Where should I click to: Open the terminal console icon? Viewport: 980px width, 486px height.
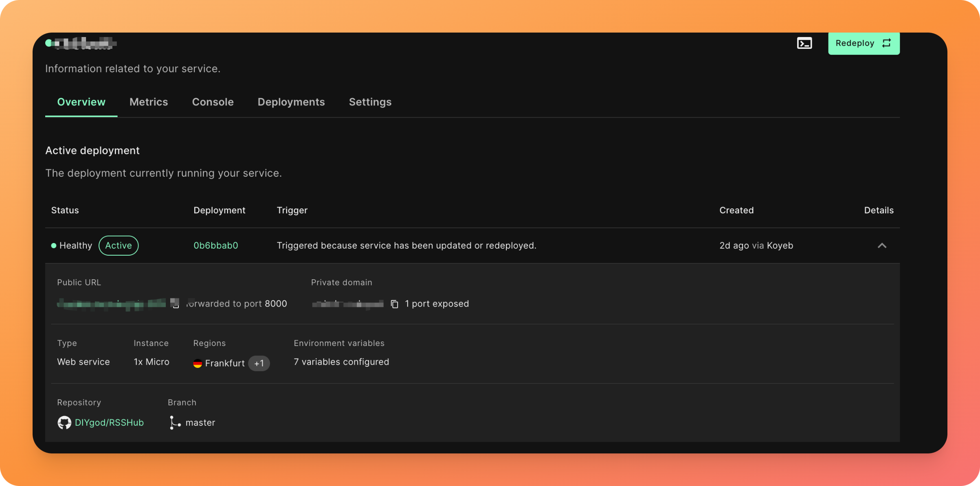coord(804,43)
